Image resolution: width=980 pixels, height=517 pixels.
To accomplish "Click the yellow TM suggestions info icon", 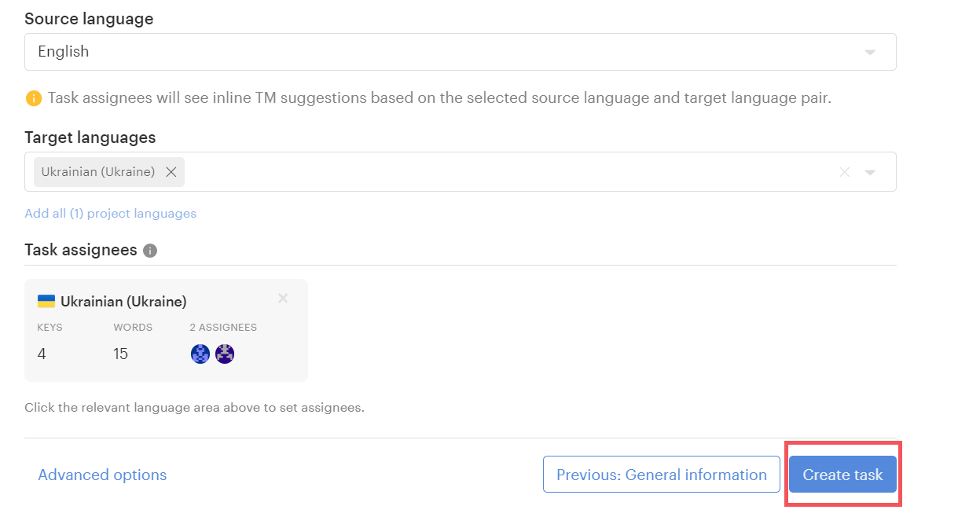I will 33,98.
